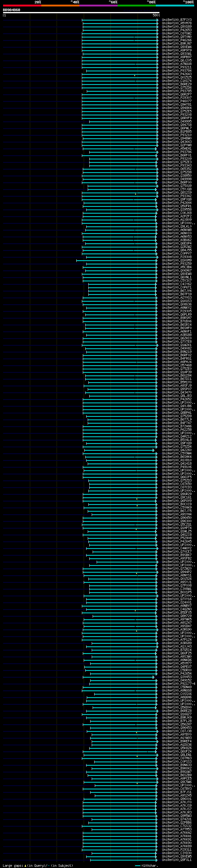Select the UniRef100_Q39558 label
197x868 pixels.
(x=176, y=210)
